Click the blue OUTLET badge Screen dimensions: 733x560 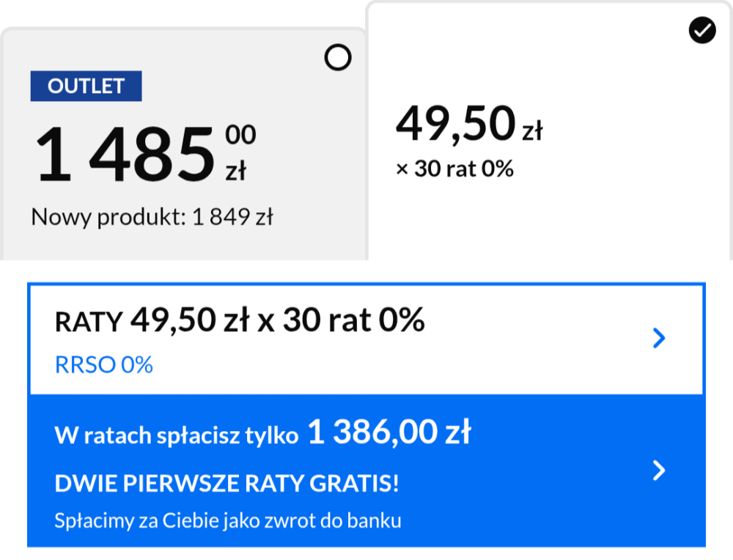point(86,86)
